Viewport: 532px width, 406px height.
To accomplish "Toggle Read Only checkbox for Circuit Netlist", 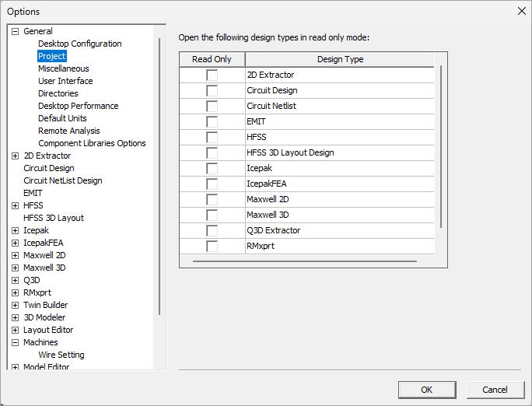I will point(212,106).
